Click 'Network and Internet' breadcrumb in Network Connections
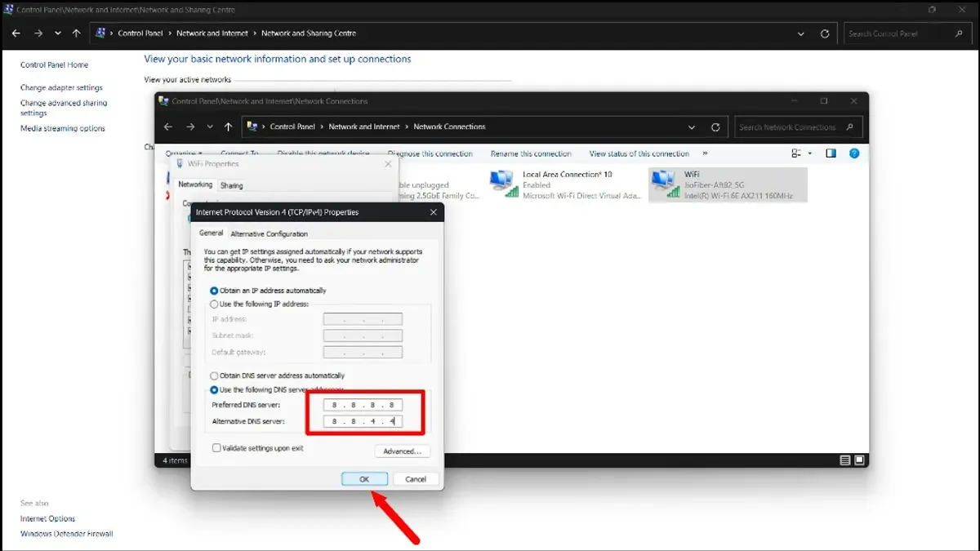This screenshot has width=980, height=551. click(x=364, y=127)
